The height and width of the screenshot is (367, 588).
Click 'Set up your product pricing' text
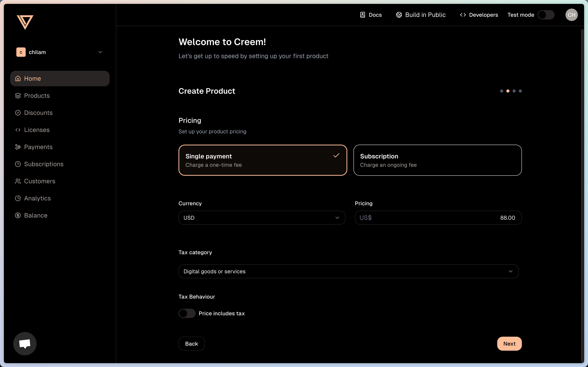[212, 131]
